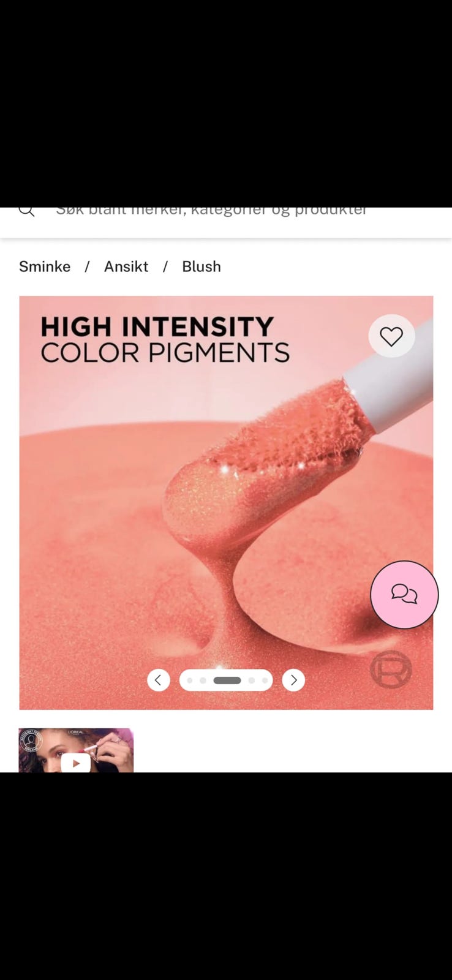Open the Blush breadcrumb category
The height and width of the screenshot is (980, 452).
pyautogui.click(x=202, y=266)
